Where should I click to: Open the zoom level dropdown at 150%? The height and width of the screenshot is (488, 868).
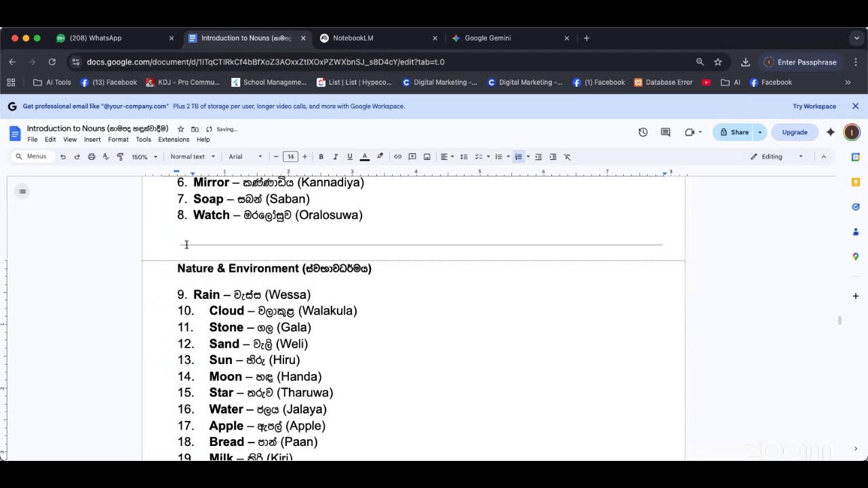point(144,157)
